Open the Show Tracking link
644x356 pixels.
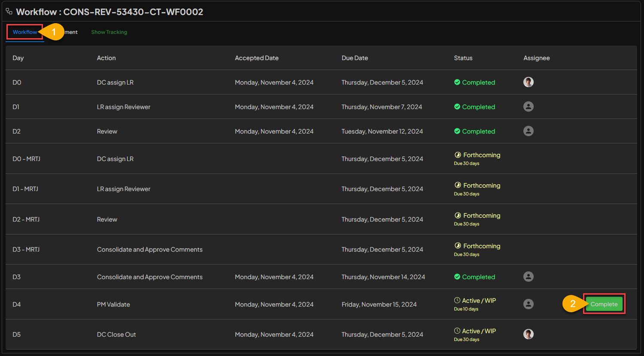point(109,32)
